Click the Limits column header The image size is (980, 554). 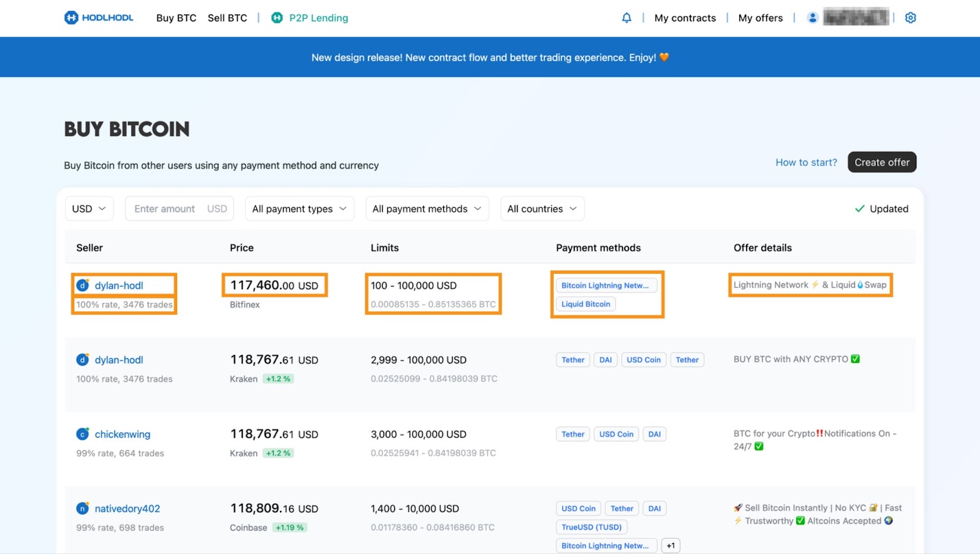pyautogui.click(x=385, y=248)
